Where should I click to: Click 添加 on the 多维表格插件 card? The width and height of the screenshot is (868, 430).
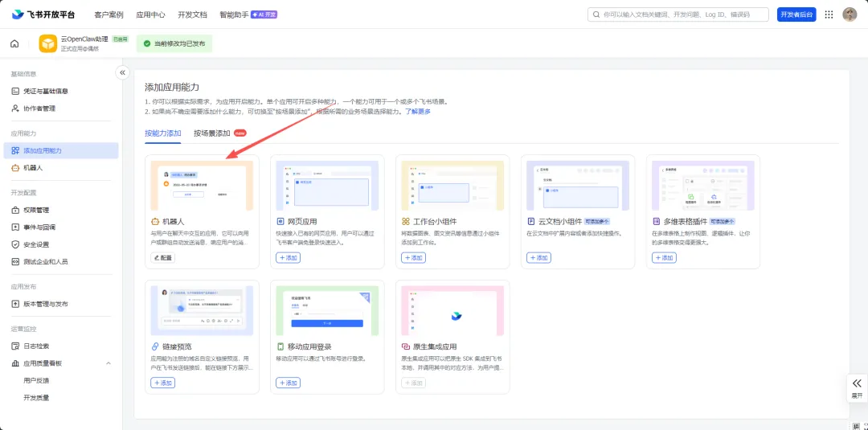click(665, 257)
